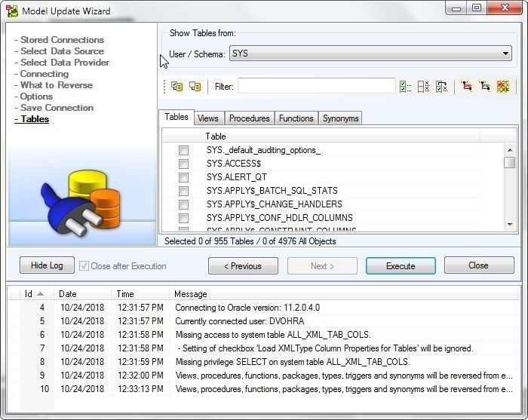
Task: Open the Functions tab
Action: [296, 118]
